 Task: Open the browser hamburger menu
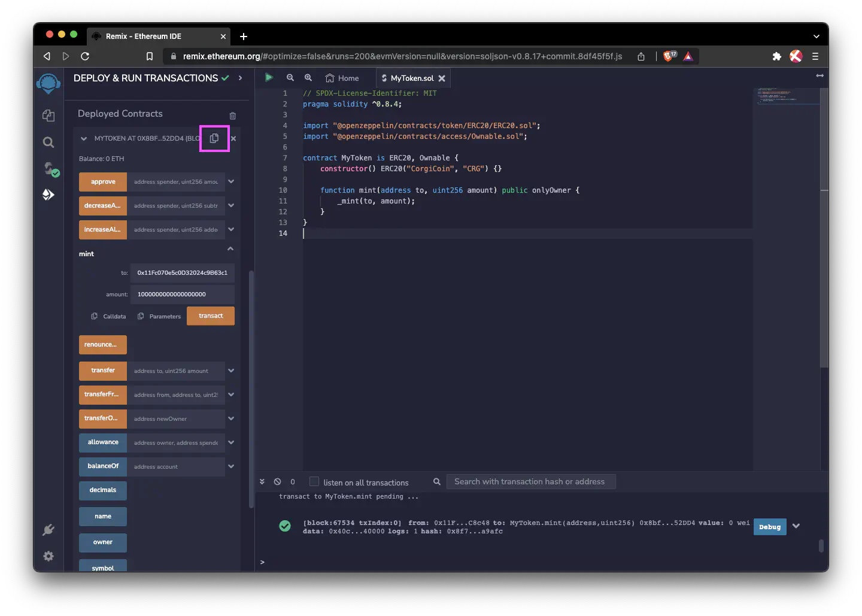point(815,56)
